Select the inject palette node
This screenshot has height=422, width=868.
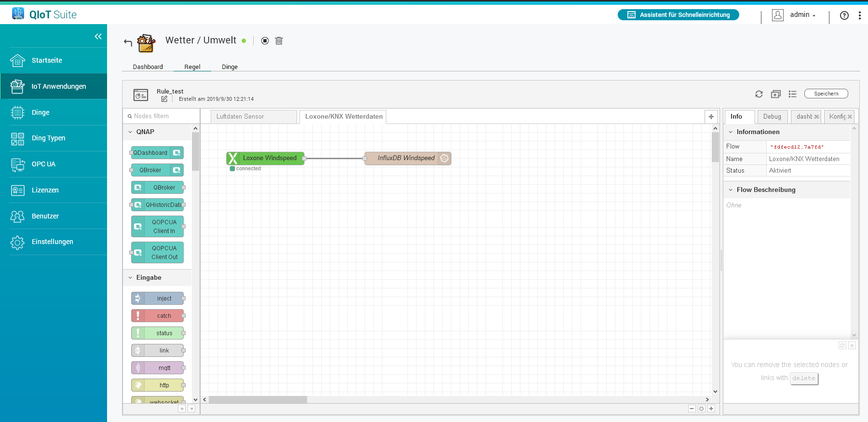pos(157,299)
